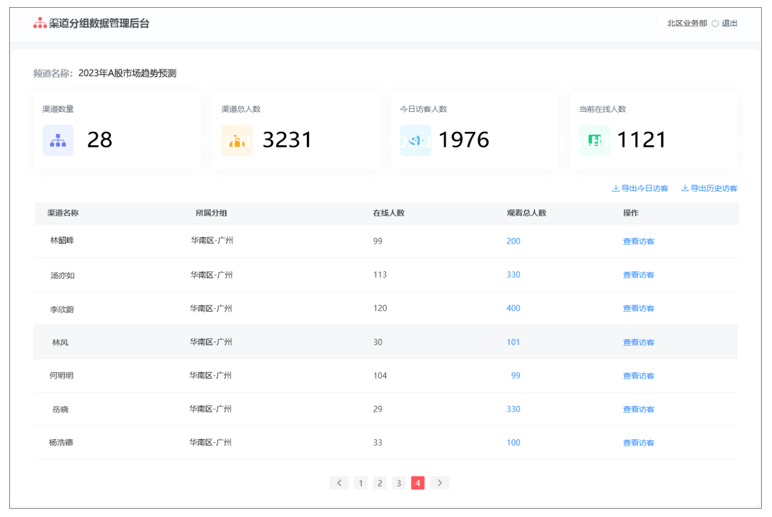Select channel name 岳晓
Screen dimensions: 772x517
61,409
